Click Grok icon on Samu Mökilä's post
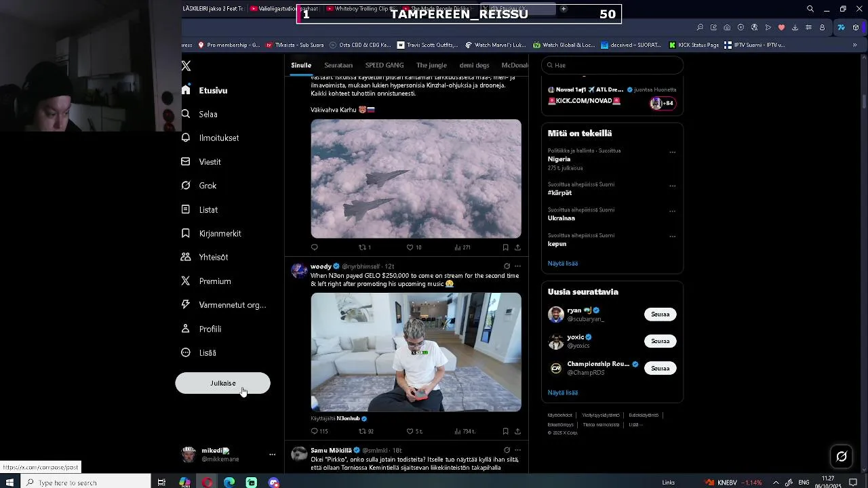This screenshot has width=868, height=488. click(507, 450)
